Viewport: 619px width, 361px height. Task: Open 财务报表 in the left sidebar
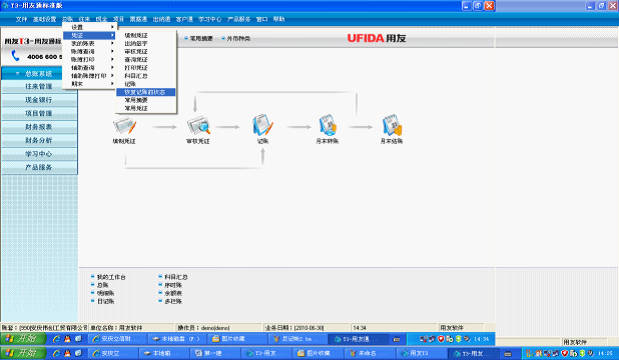tap(39, 127)
